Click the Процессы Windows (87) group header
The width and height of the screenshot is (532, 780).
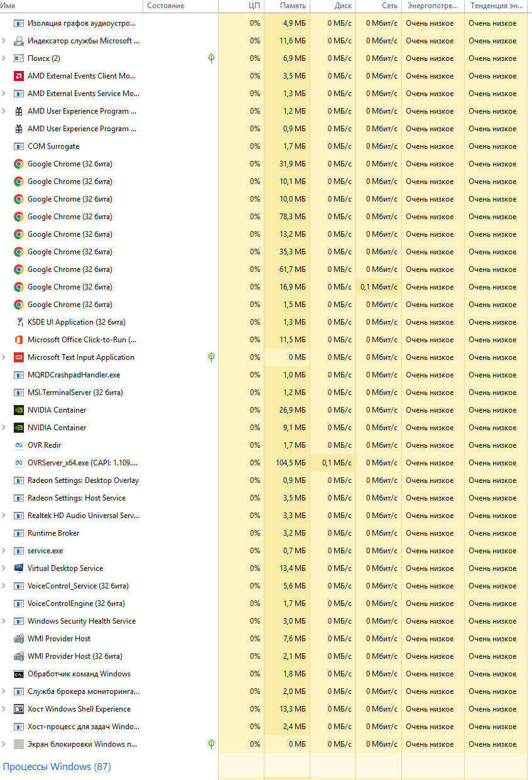[x=57, y=767]
